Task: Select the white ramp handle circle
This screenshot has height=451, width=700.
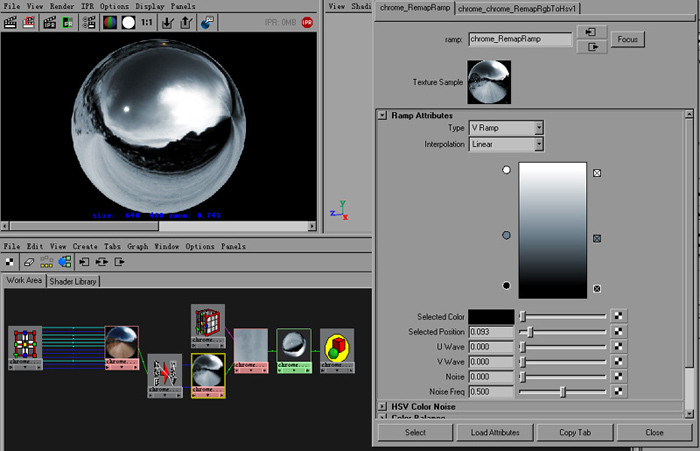Action: pos(506,170)
